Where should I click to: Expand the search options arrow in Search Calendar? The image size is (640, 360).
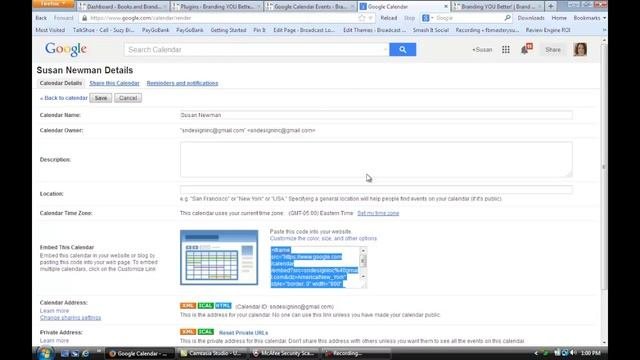click(385, 49)
